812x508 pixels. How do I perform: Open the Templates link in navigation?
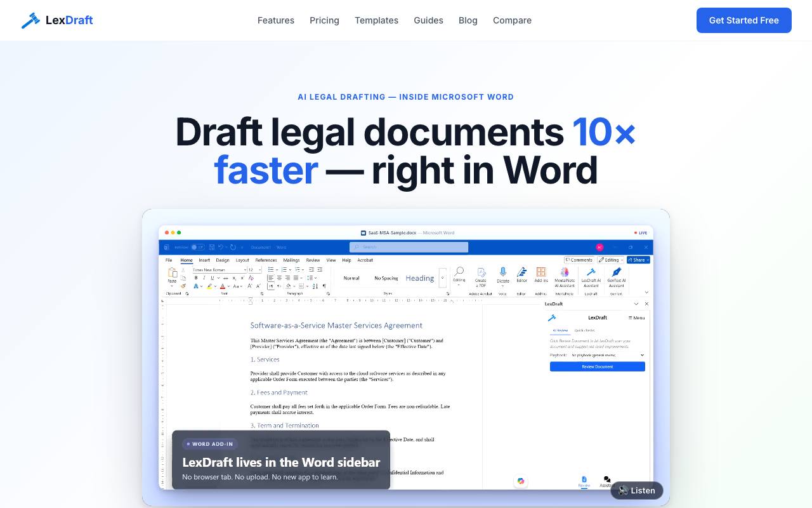coord(376,20)
